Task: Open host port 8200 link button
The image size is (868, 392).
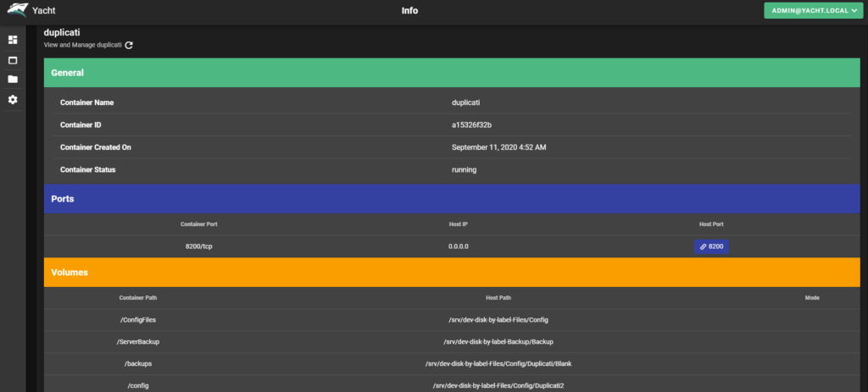Action: click(x=711, y=246)
